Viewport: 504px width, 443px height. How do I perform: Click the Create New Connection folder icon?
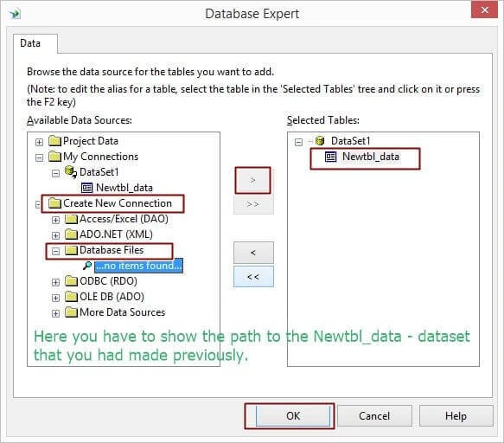54,203
